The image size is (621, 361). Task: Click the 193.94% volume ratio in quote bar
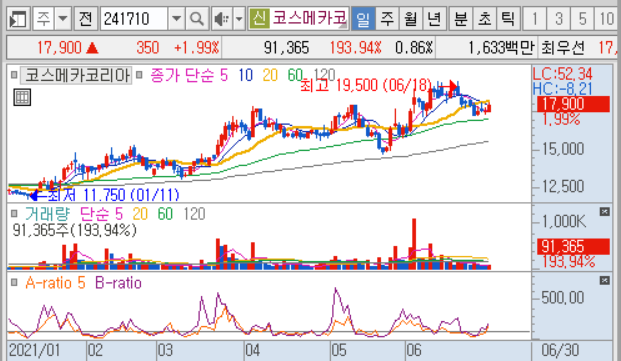coord(355,48)
